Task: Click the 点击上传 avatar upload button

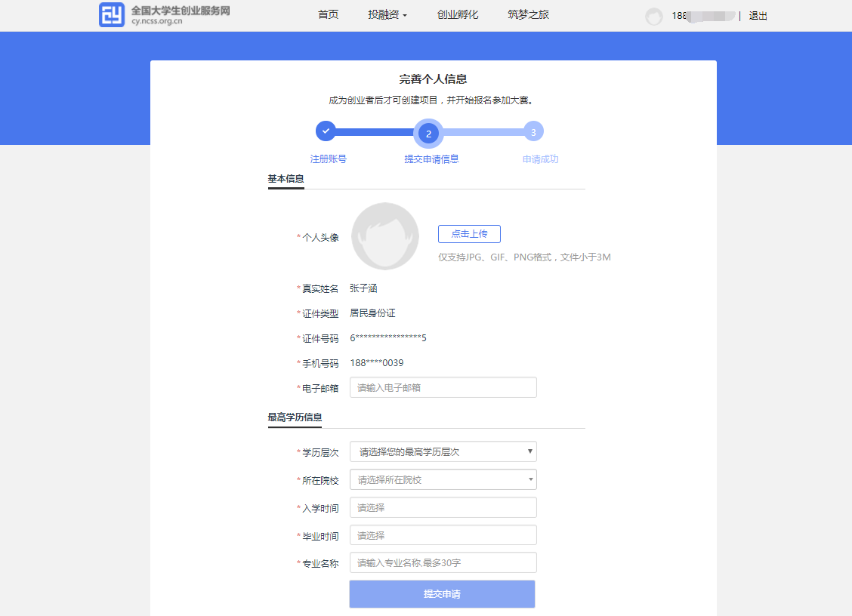Action: 469,234
